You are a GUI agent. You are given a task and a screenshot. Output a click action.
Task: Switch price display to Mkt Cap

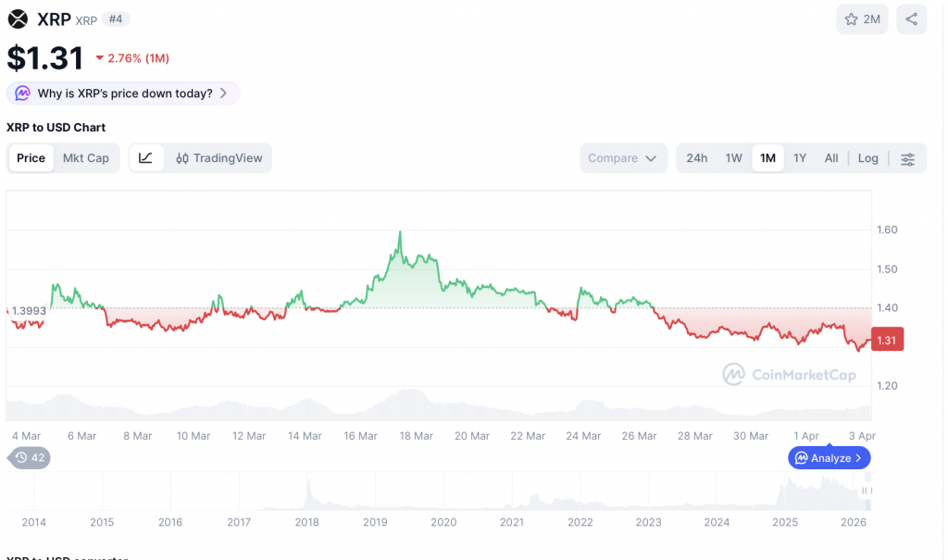pyautogui.click(x=86, y=157)
